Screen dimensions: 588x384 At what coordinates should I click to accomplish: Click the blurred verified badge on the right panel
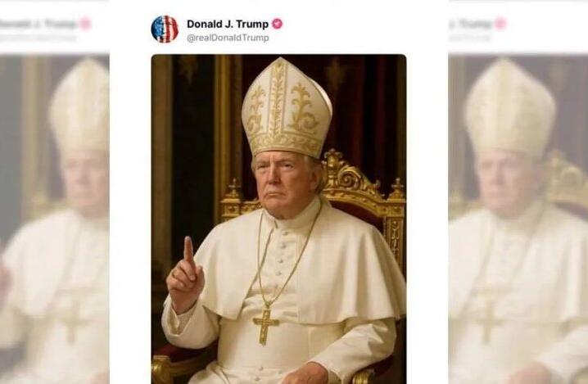click(x=500, y=24)
